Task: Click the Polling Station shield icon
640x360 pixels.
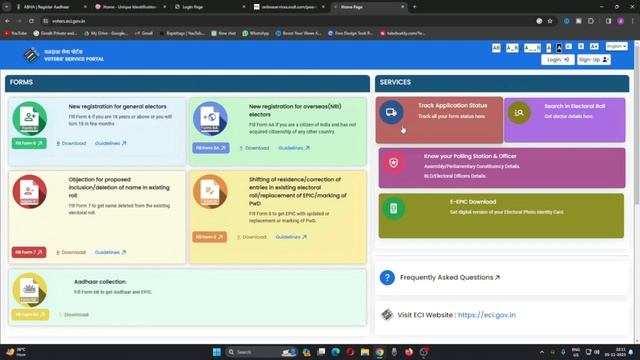Action: coord(393,163)
